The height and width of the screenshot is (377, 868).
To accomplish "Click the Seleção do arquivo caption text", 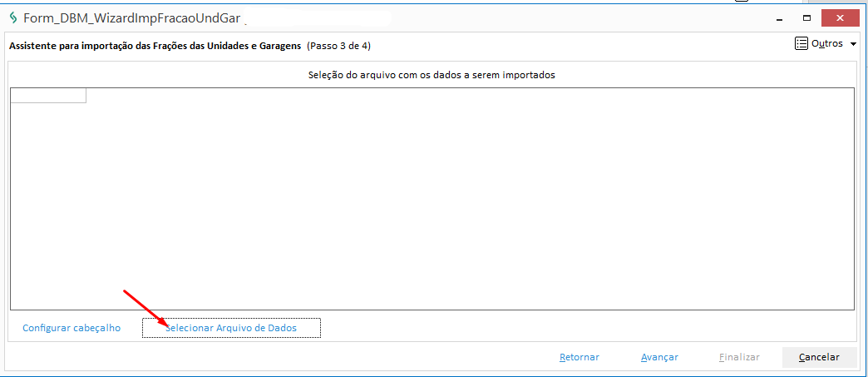I will click(432, 74).
